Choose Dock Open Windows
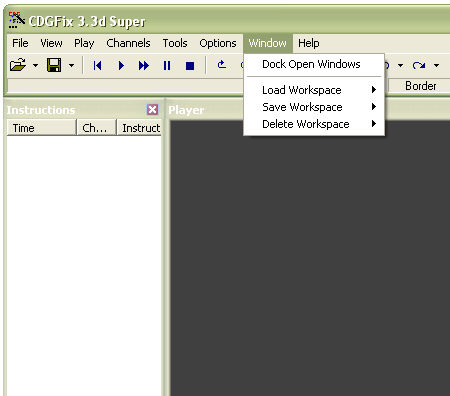Screen dimensions: 450x396 (314, 64)
